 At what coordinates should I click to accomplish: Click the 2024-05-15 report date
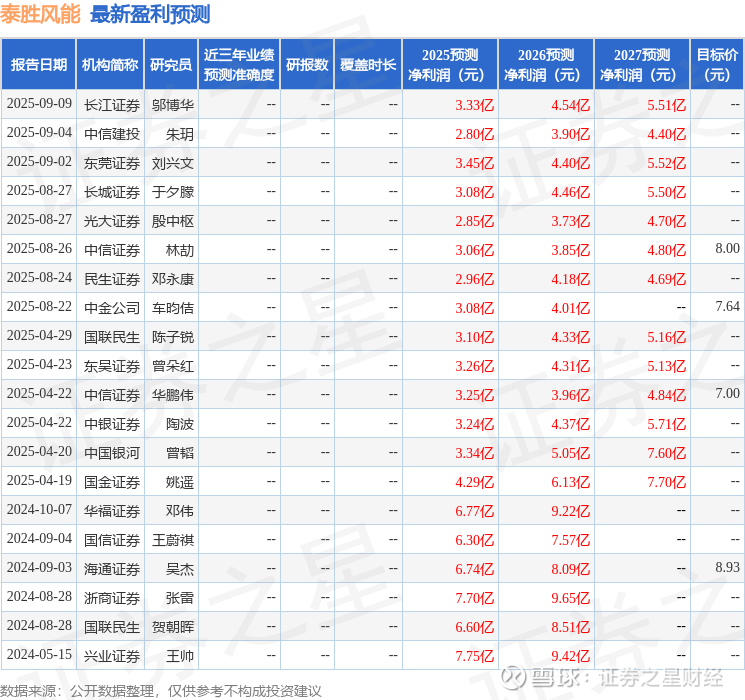tap(39, 654)
